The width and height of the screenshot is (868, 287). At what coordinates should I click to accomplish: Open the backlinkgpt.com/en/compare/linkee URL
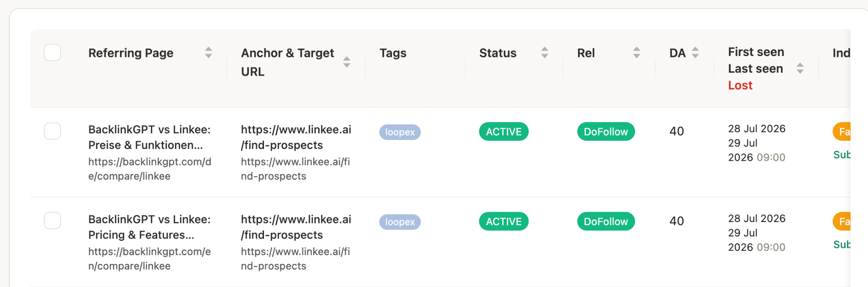(x=150, y=259)
